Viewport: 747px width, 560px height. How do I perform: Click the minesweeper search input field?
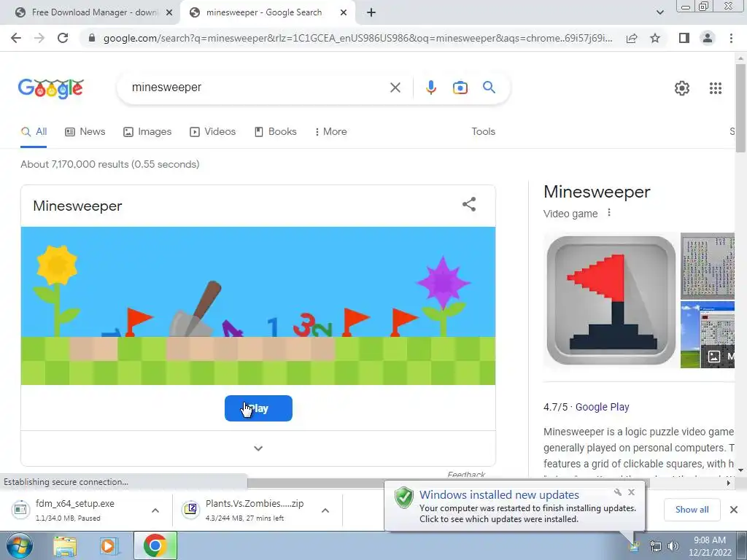pyautogui.click(x=258, y=87)
